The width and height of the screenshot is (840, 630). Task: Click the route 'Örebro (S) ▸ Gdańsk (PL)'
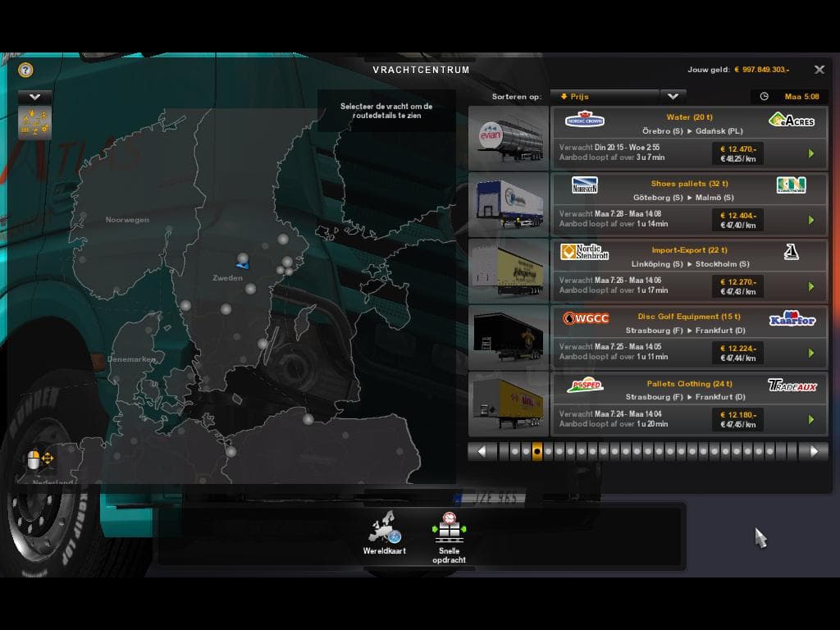click(692, 130)
